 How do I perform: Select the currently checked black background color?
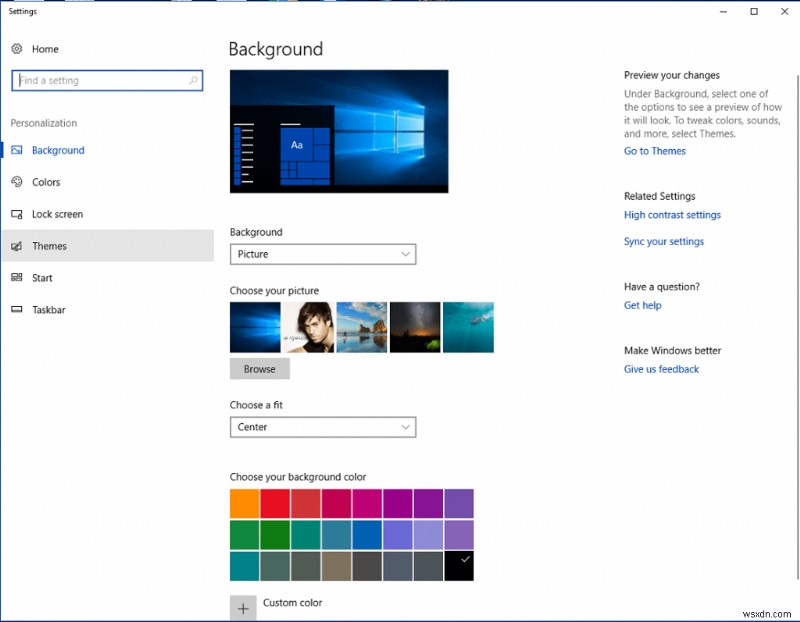[x=461, y=567]
